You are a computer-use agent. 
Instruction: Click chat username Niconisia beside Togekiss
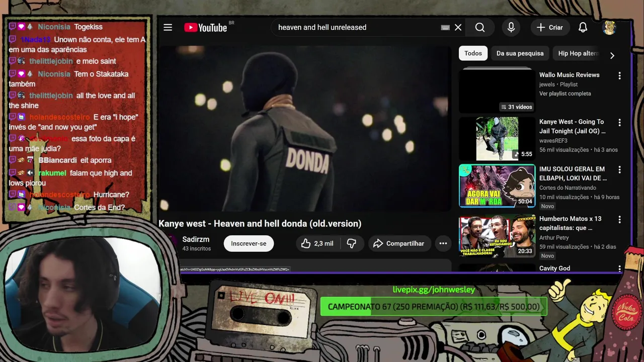(x=54, y=27)
